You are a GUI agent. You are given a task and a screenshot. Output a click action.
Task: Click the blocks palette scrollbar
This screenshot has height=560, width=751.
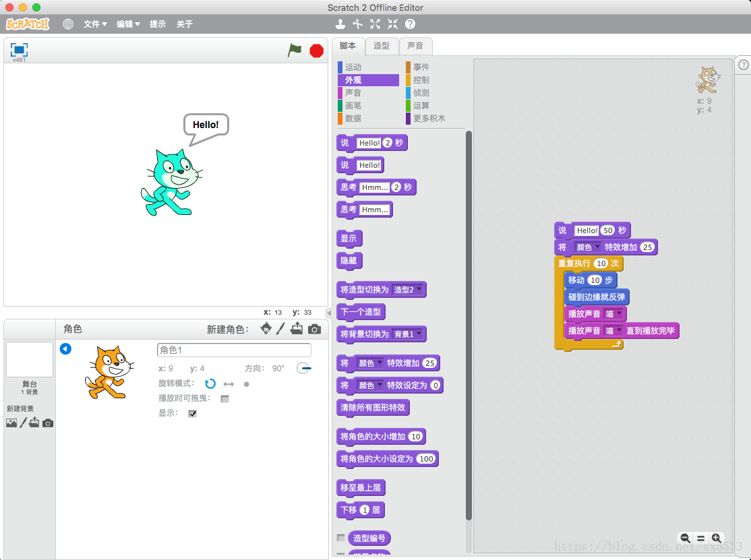tap(469, 325)
